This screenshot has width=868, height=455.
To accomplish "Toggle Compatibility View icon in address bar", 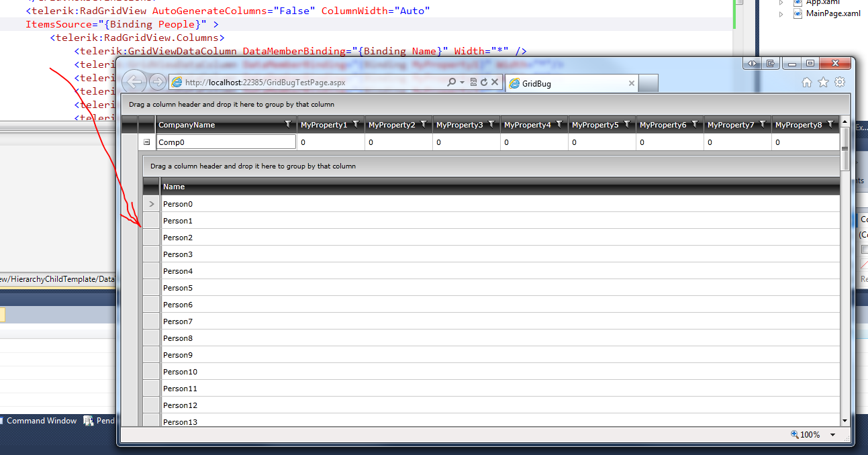I will tap(473, 83).
